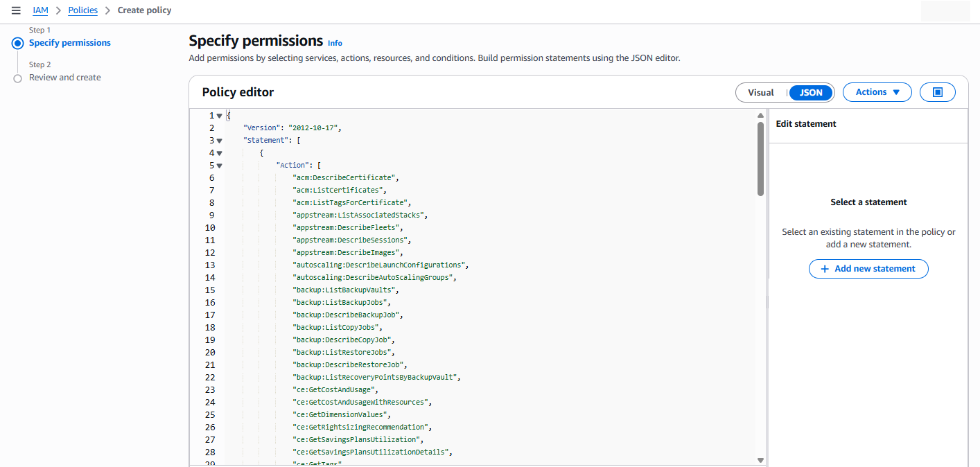Switch policy editor to Visual mode
The width and height of the screenshot is (980, 467).
coord(761,92)
